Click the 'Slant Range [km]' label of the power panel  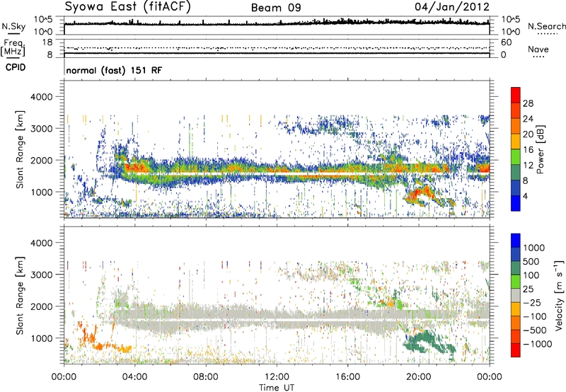[x=20, y=149]
